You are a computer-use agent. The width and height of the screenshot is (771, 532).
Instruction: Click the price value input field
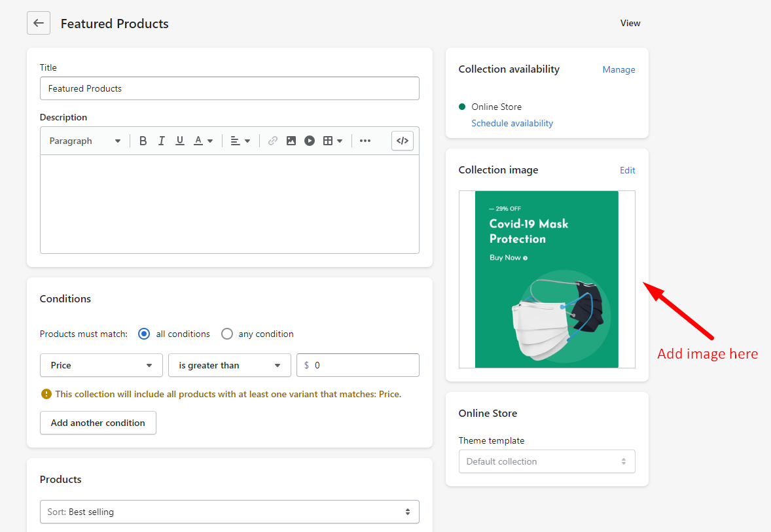pyautogui.click(x=358, y=365)
